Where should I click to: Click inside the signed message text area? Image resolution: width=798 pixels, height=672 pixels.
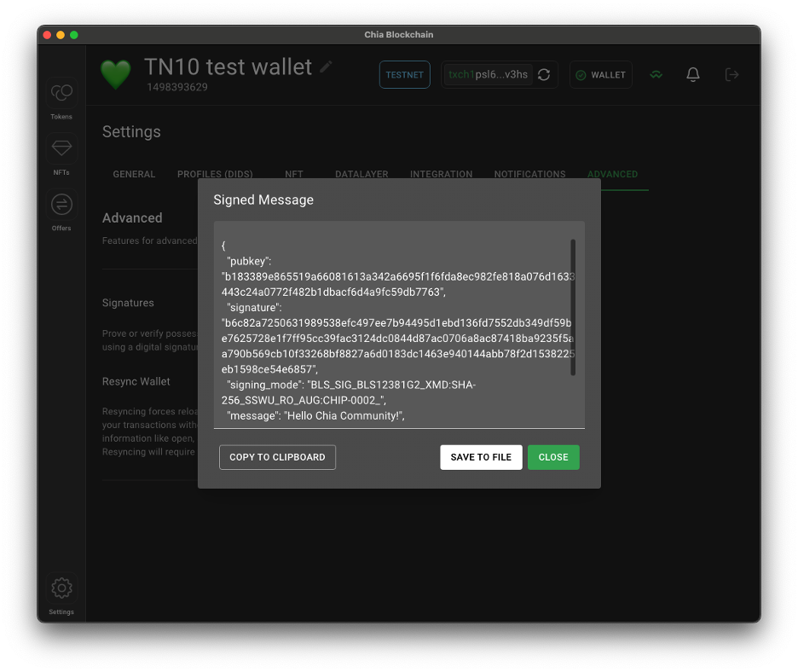[x=399, y=325]
